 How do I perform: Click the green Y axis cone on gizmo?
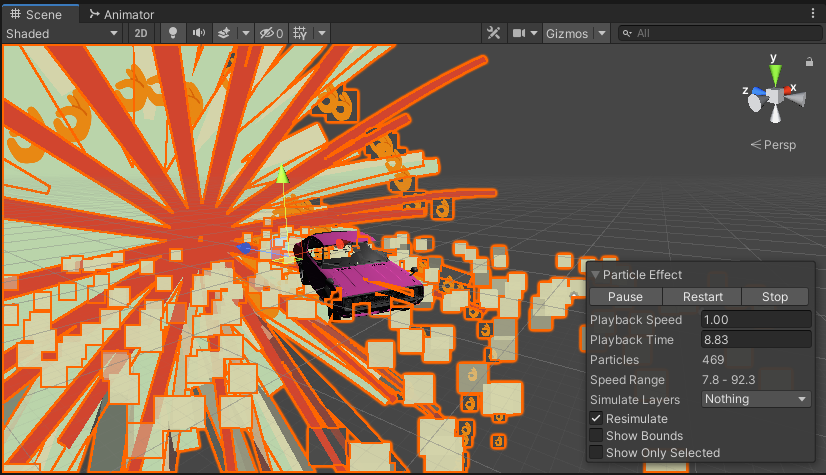pos(775,74)
